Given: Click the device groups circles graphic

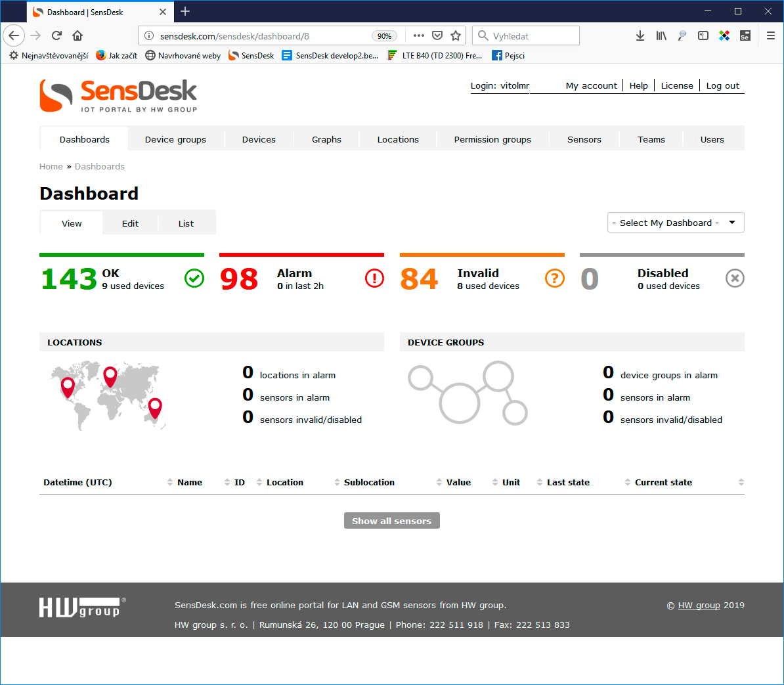Looking at the screenshot, I should (x=468, y=393).
